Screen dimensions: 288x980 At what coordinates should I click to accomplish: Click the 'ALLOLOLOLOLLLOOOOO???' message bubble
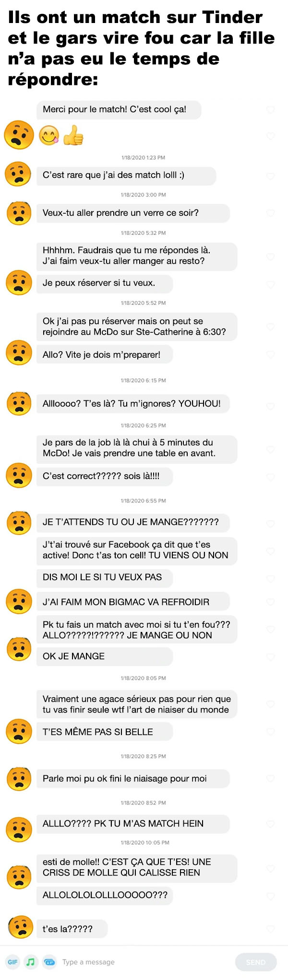[x=105, y=895]
